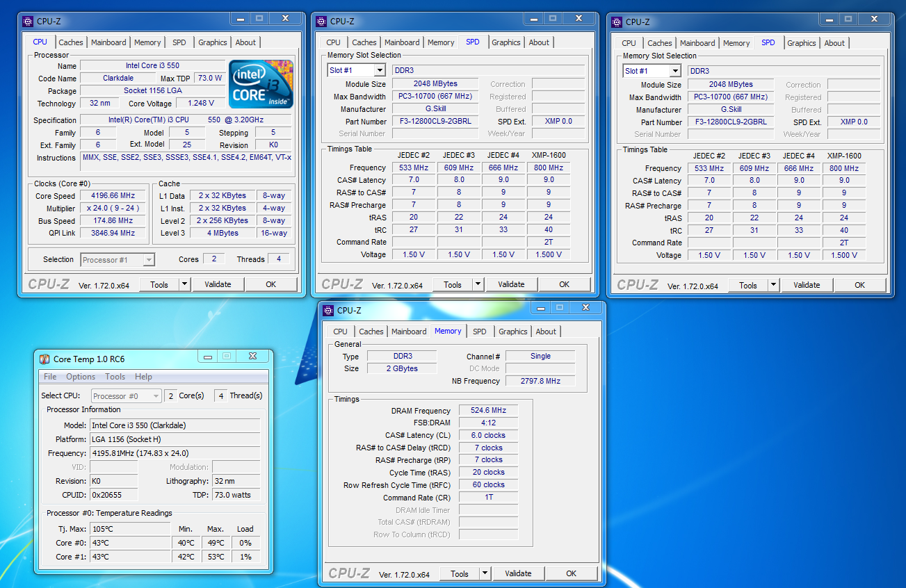Switch to Mainboard tab in the Clarkdale CPU-Z window
The height and width of the screenshot is (588, 906).
[109, 42]
